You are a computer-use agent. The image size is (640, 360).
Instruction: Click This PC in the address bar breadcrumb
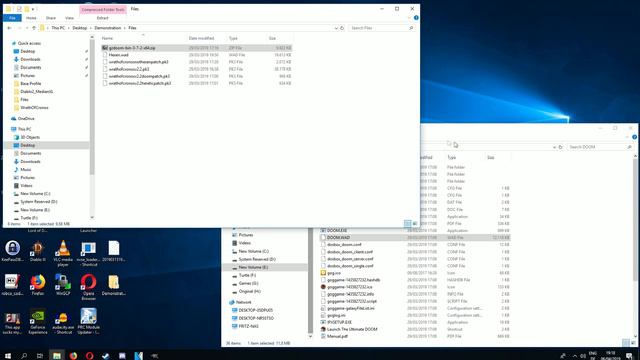(x=58, y=28)
